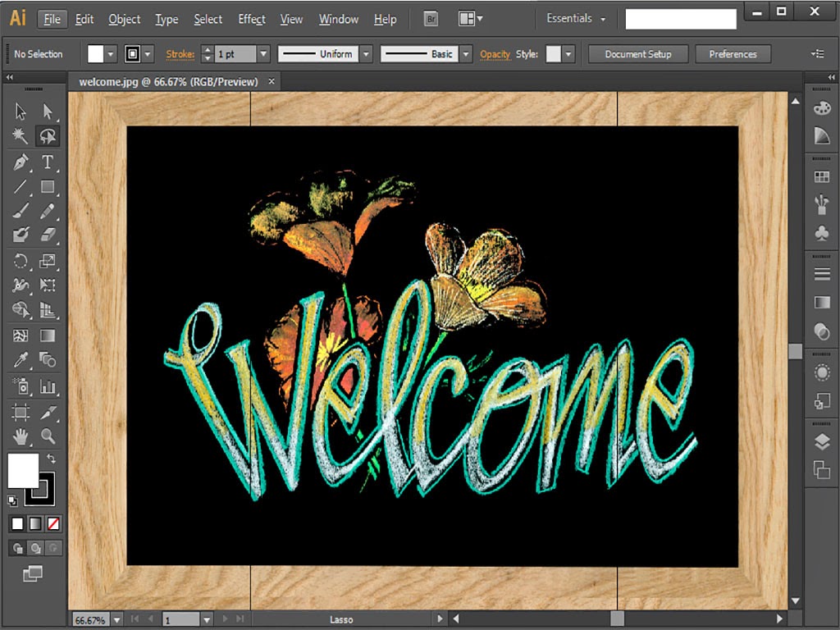Screen dimensions: 840x630
Task: Swap fill and stroke colors arrow
Action: 52,458
